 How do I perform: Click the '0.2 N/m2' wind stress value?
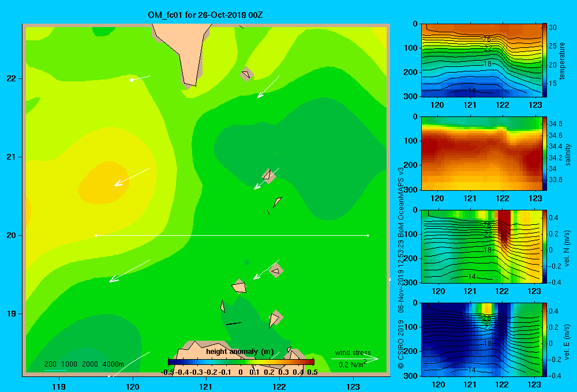(x=353, y=364)
